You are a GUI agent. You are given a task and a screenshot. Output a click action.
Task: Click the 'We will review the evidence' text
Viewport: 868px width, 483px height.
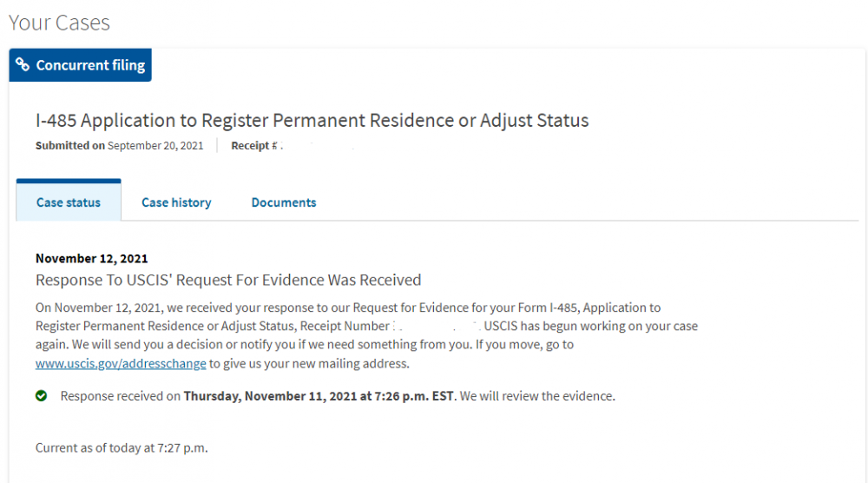click(537, 396)
